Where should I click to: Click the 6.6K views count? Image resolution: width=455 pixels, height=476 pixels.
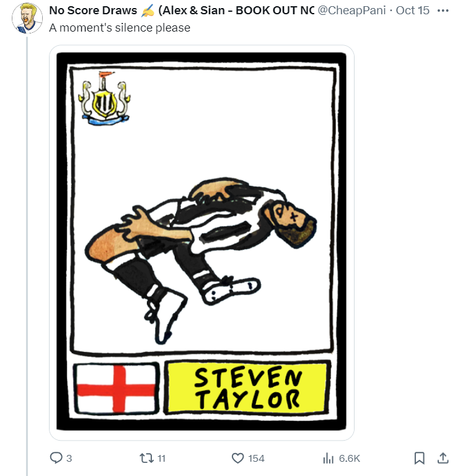coord(350,459)
